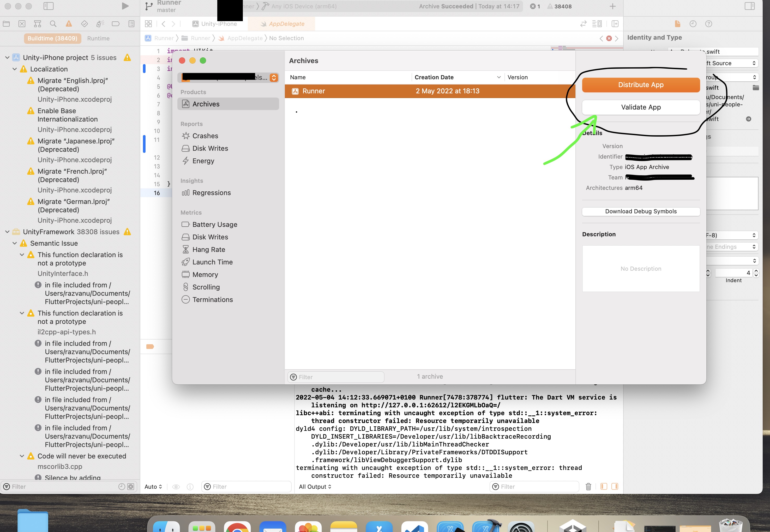Toggle errors-only filter in issue navigator
Image resolution: width=770 pixels, height=532 pixels.
click(131, 487)
